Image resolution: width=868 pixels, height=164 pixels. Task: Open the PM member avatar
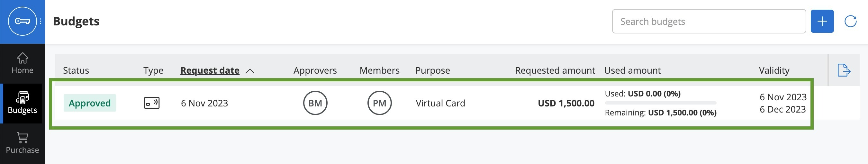pos(379,103)
